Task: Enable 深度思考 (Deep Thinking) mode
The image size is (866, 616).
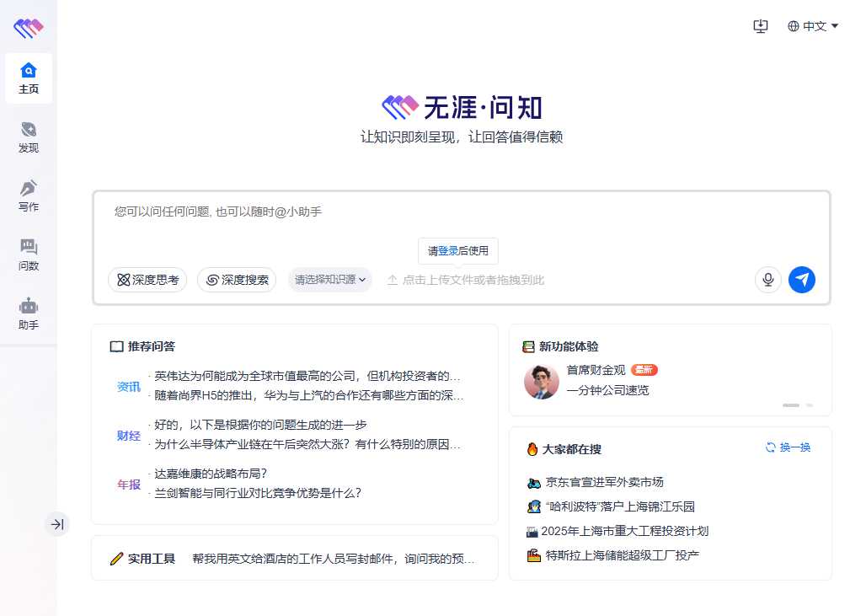Action: click(147, 280)
